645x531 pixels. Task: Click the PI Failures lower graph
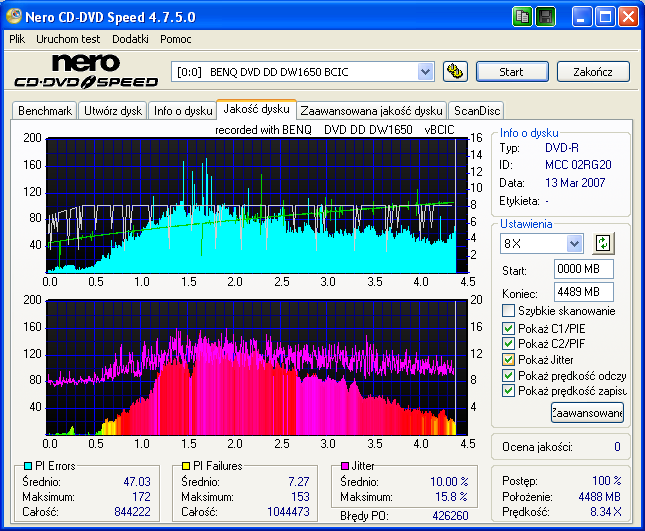click(257, 368)
